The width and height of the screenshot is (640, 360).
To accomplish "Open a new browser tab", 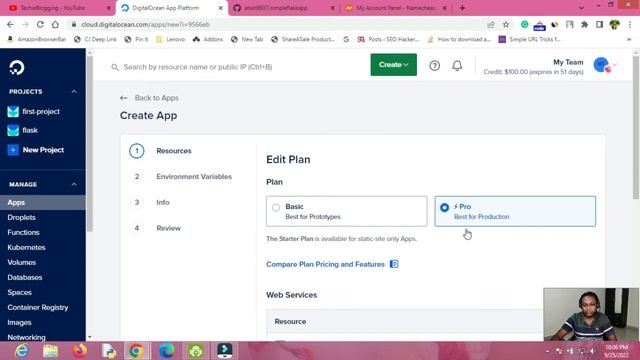I will [462, 8].
